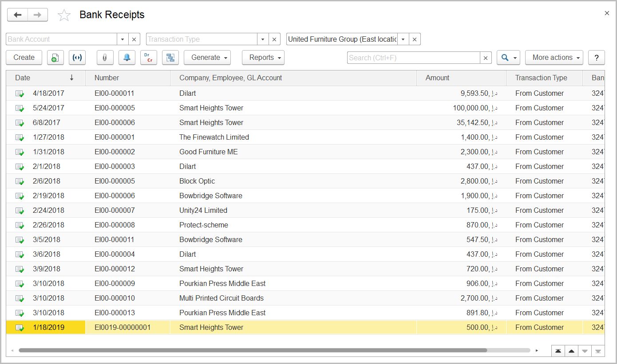
Task: Select Unity24 Limited row
Action: (305, 211)
